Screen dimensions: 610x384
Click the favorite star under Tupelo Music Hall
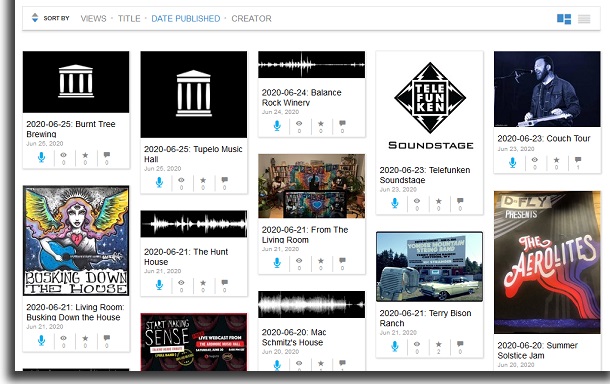(203, 180)
